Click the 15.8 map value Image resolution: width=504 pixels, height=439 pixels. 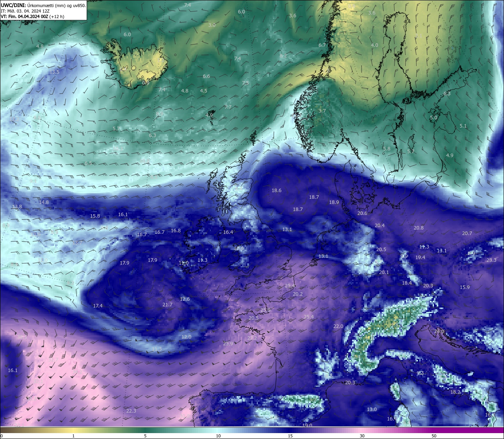pos(95,216)
